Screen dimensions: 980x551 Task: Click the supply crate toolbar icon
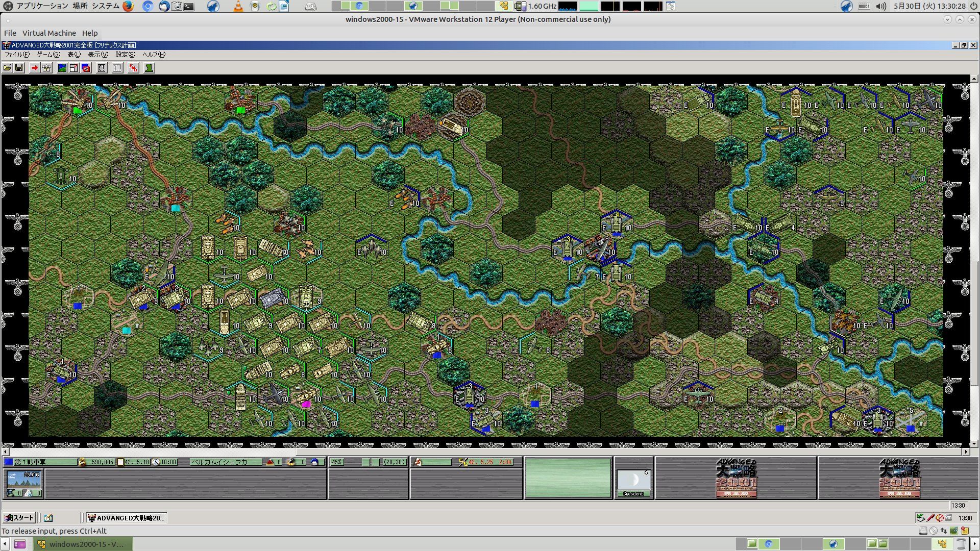46,68
